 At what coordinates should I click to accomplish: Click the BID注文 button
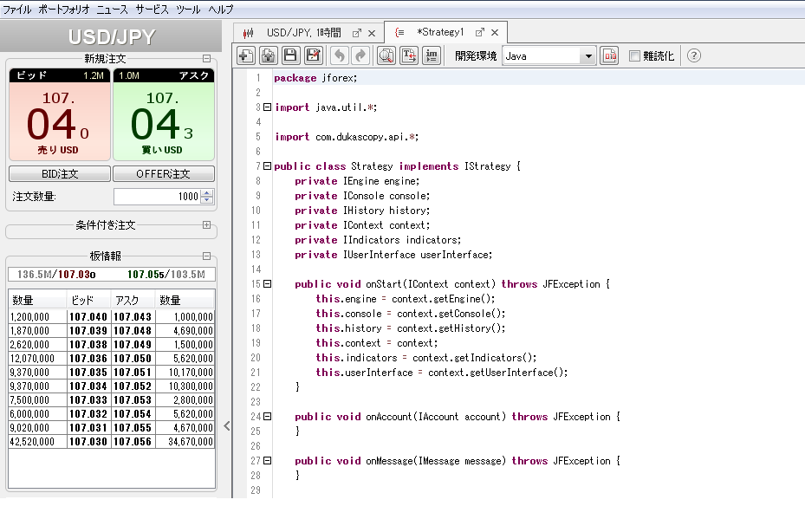click(60, 174)
